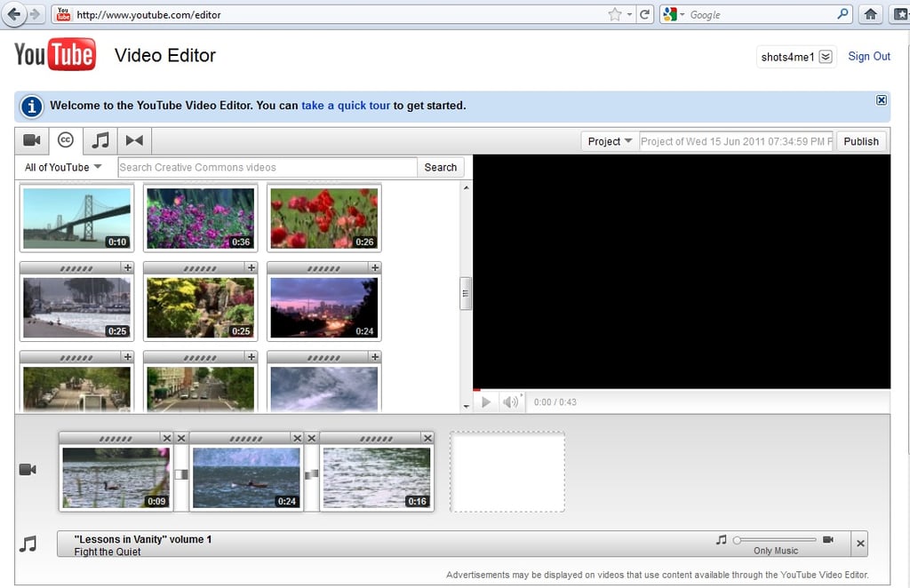This screenshot has height=588, width=910.
Task: Click the music note end of the audio mix slider
Action: (x=721, y=538)
